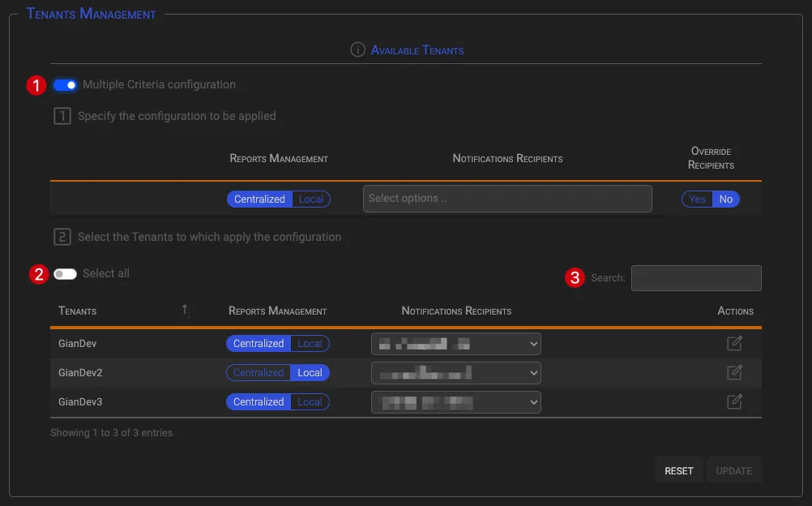The height and width of the screenshot is (506, 812).
Task: Sort the Tenants column by its arrow
Action: pos(186,311)
